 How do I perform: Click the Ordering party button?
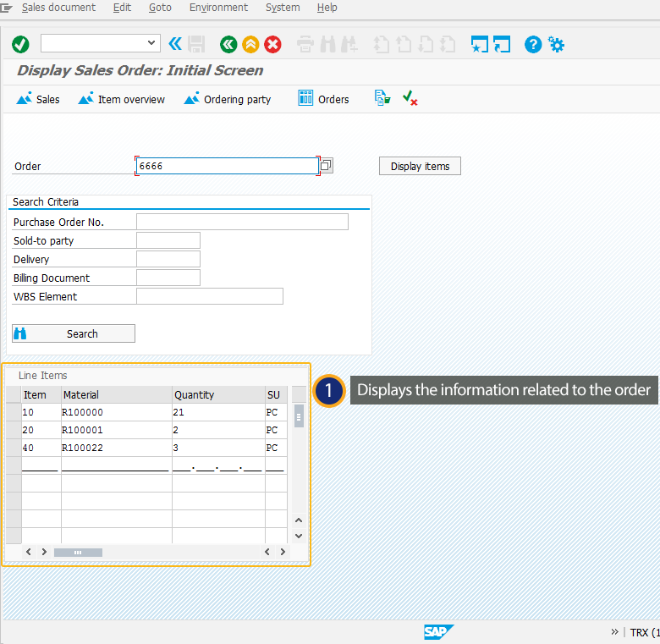[x=228, y=99]
